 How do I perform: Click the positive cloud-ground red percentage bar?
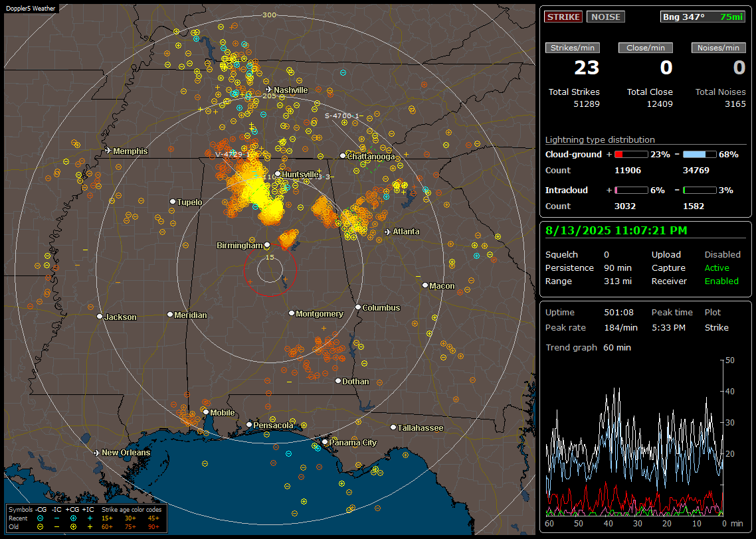pyautogui.click(x=631, y=155)
